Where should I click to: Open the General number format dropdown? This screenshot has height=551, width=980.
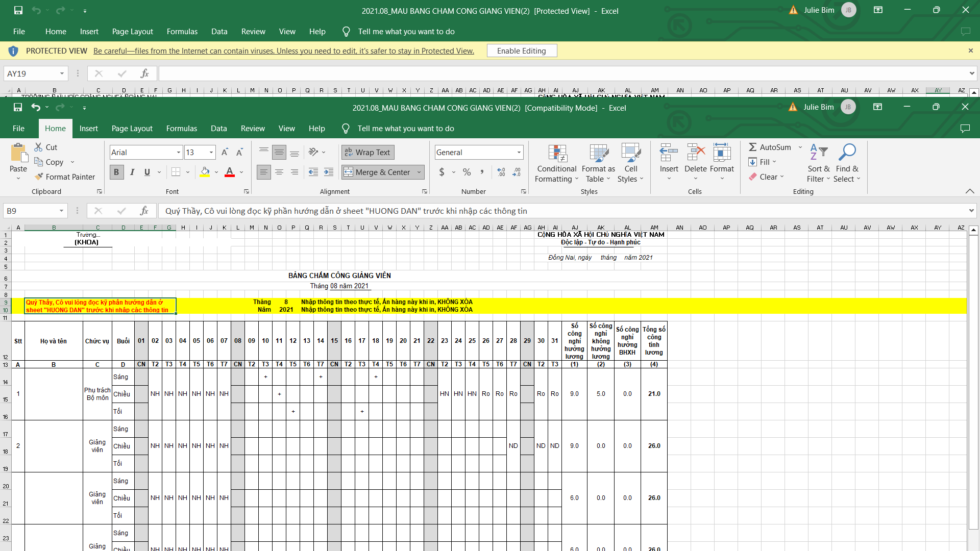(519, 152)
